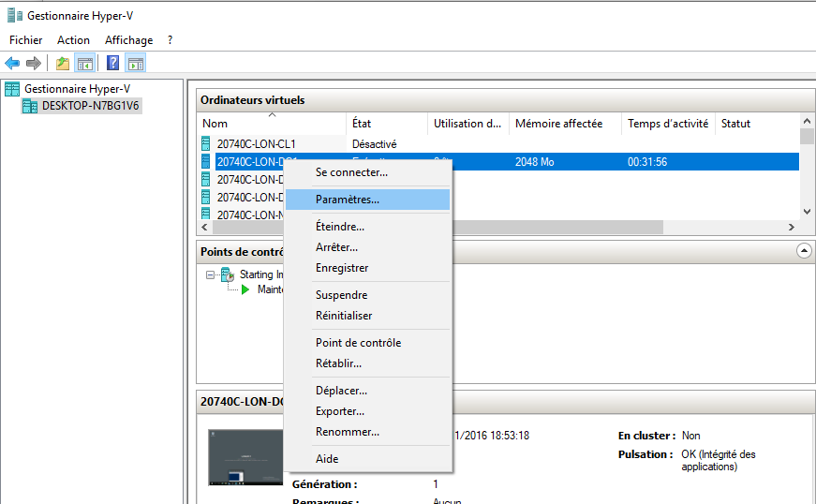The width and height of the screenshot is (816, 504).
Task: Click the VM icon in the fourth list row
Action: coord(205,197)
